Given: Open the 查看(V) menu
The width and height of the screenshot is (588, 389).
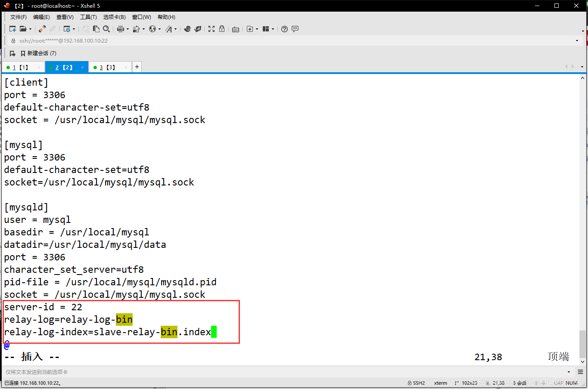Looking at the screenshot, I should pos(65,17).
